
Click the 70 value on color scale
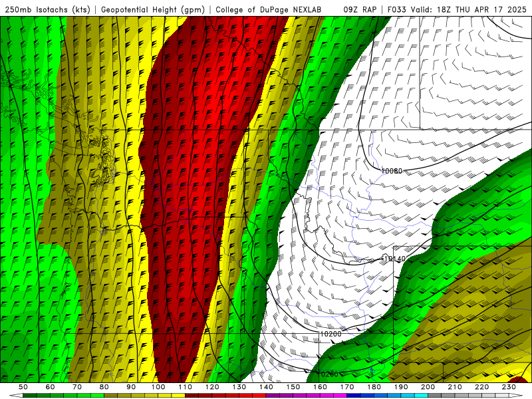click(x=77, y=387)
